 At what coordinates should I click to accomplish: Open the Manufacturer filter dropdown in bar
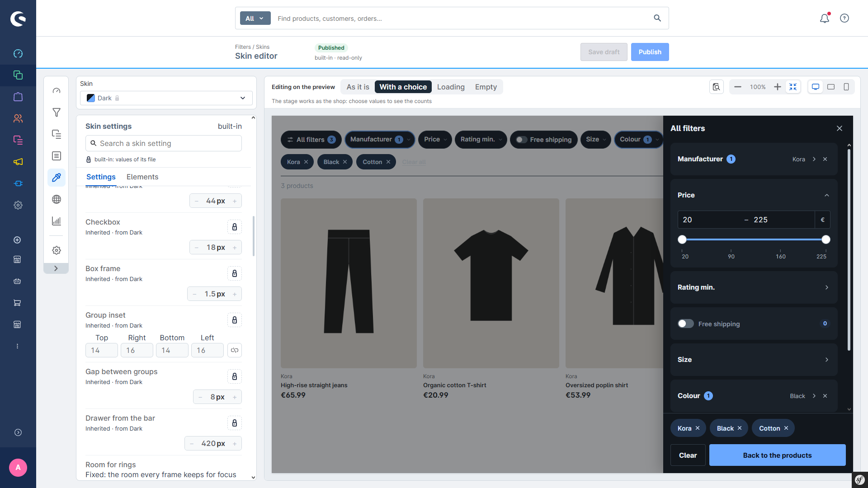click(x=380, y=140)
